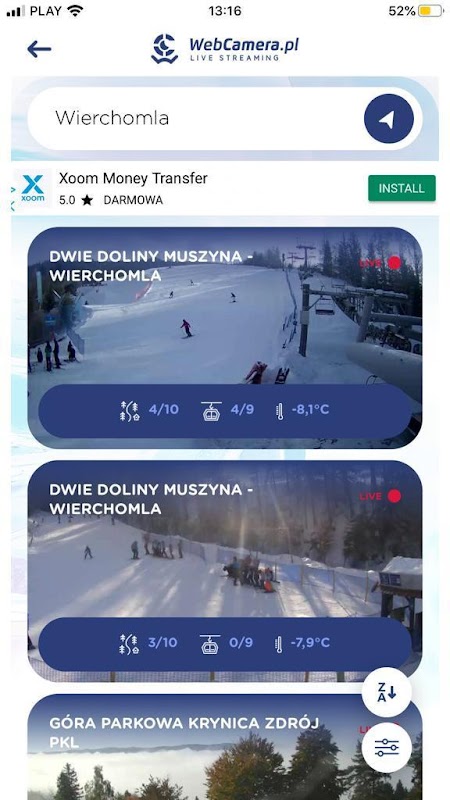Tap the thermometer icon showing -7,9°C
The image size is (450, 800).
[279, 644]
